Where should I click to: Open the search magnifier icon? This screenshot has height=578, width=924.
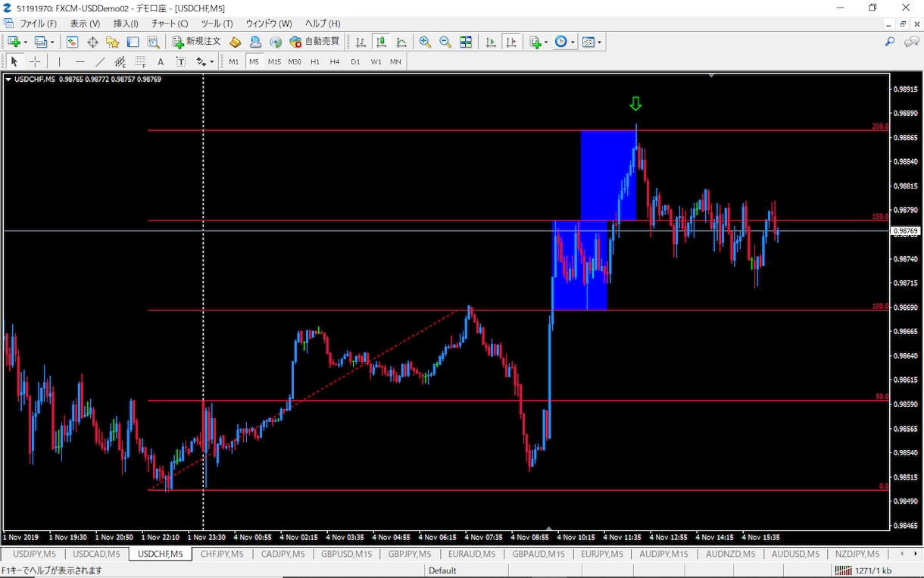tap(890, 42)
